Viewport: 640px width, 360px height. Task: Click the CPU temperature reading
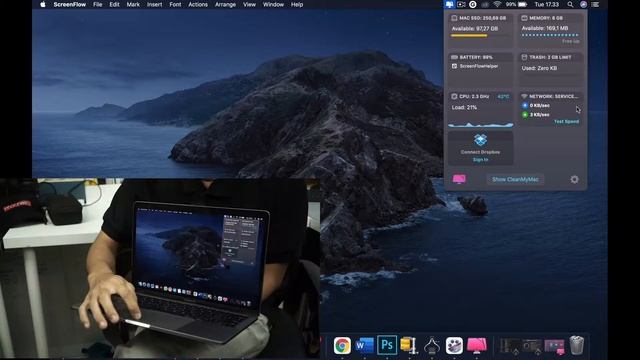[503, 96]
